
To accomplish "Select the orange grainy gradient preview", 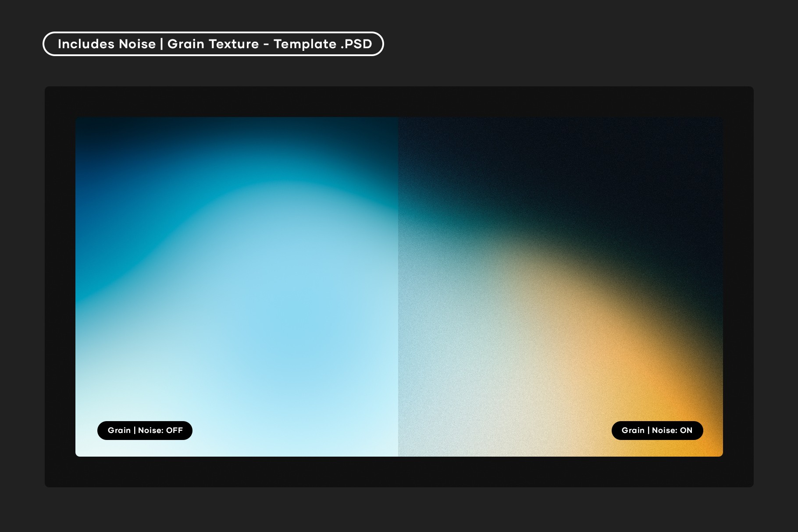I will coord(560,287).
